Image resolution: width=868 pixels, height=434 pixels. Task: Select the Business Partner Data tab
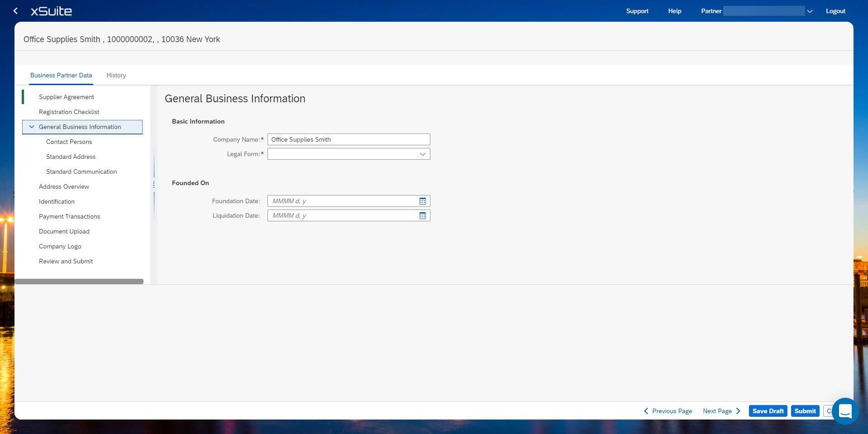point(61,75)
